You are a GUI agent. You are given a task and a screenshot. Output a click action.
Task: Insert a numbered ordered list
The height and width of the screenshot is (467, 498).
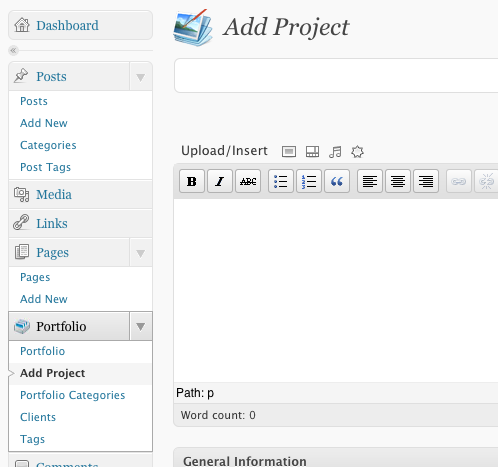click(x=309, y=181)
